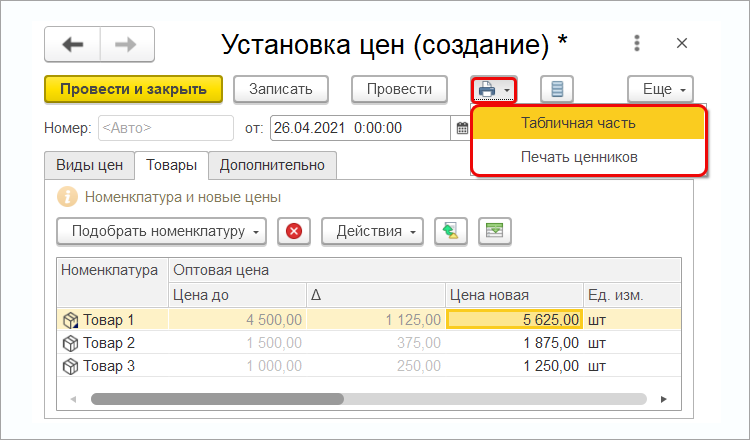Open the Подобрать номенклатуру dropdown
750x440 pixels.
click(161, 231)
